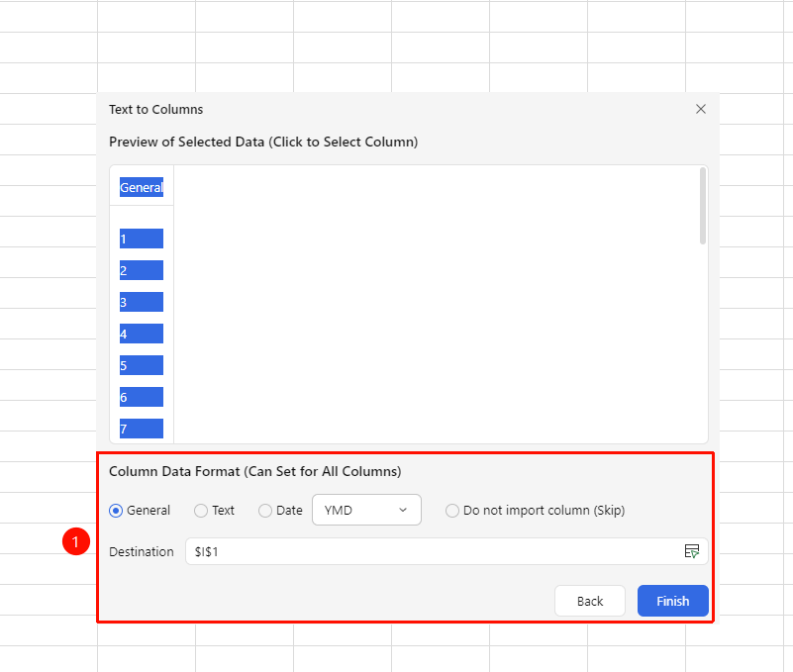Click preview row with value 3

coord(142,302)
